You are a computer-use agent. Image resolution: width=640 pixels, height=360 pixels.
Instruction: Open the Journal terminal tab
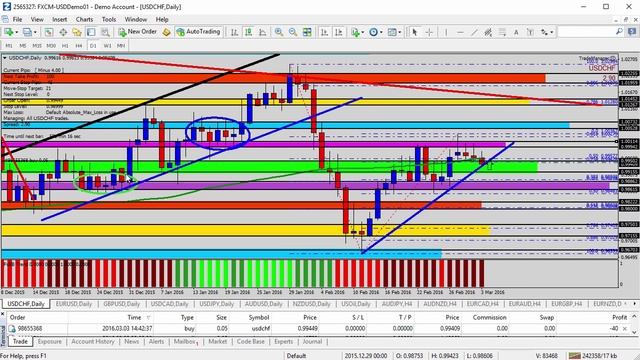click(x=312, y=342)
